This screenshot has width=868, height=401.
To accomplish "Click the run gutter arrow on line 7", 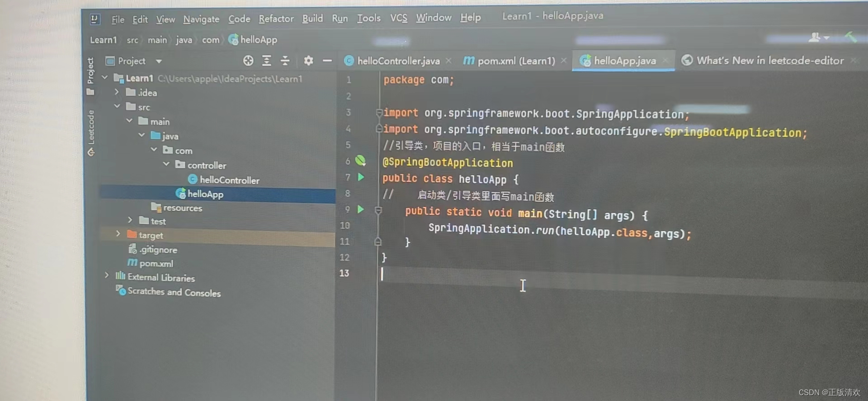I will (x=361, y=177).
